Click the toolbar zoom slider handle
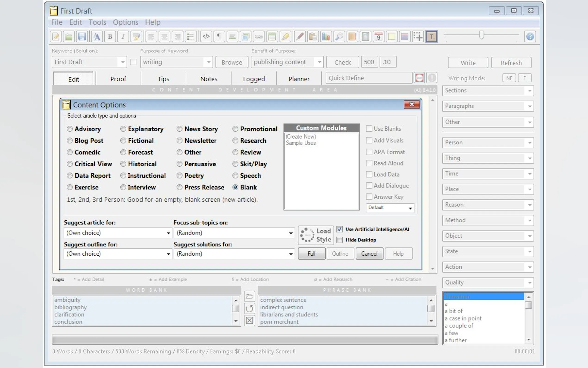 click(481, 35)
